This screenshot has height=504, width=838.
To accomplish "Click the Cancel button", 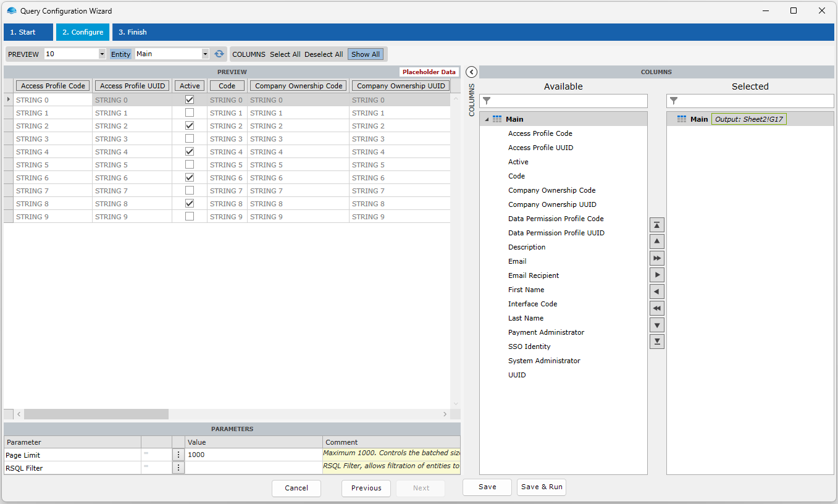I will (x=296, y=488).
